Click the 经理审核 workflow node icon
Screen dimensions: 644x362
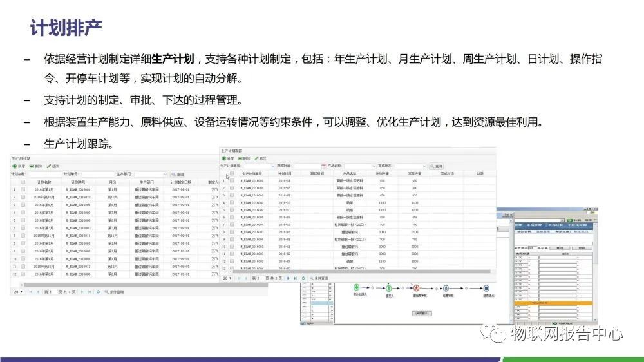pos(446,288)
